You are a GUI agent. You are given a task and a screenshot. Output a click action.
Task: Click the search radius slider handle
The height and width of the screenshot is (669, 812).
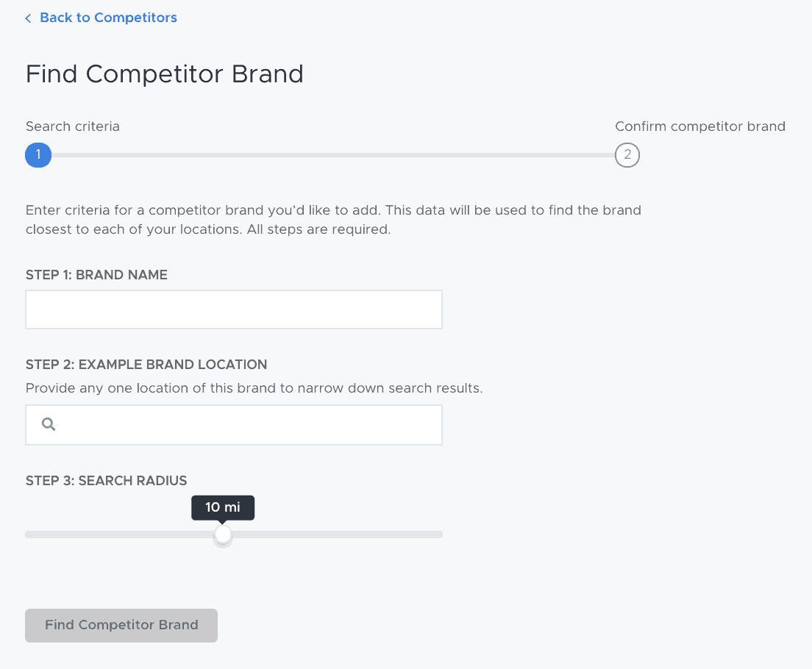223,535
